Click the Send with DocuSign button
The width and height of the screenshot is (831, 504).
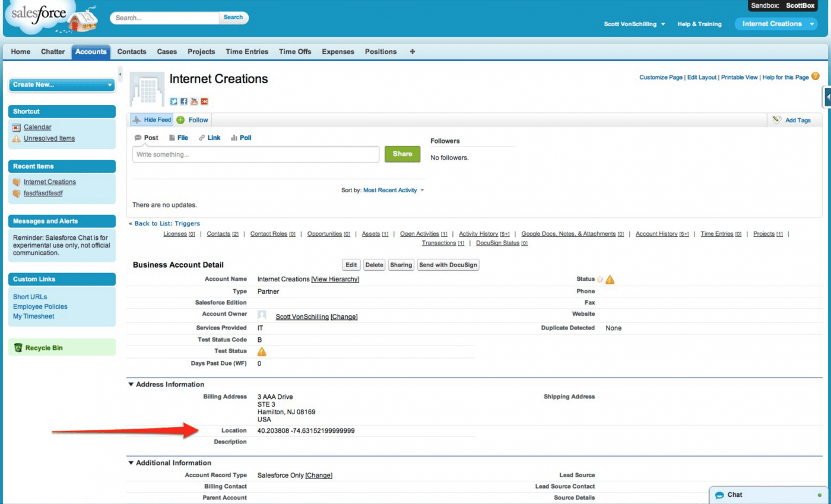pos(448,265)
